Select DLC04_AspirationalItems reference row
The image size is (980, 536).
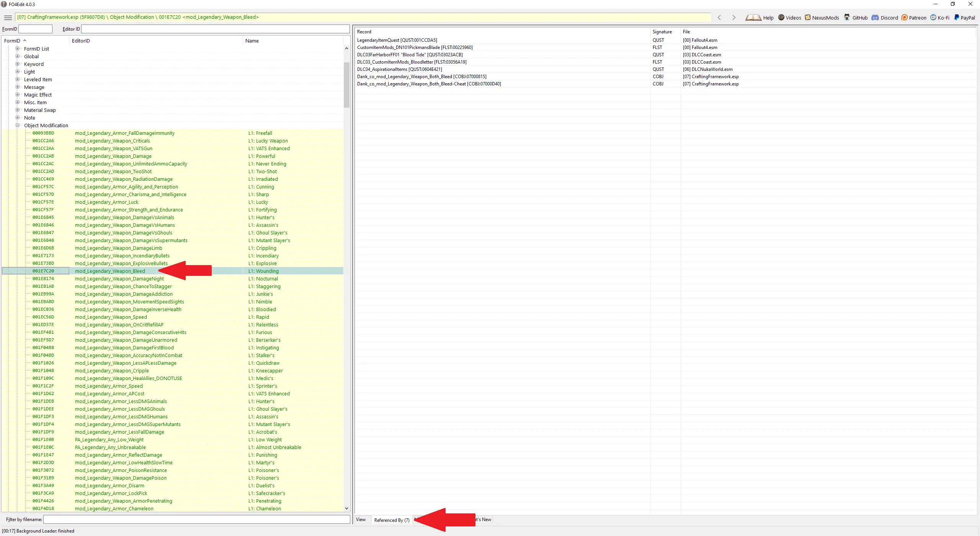[665, 69]
